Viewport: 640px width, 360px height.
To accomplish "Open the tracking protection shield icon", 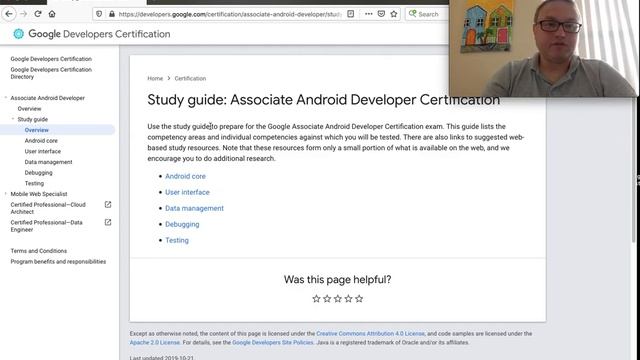I will tap(99, 14).
